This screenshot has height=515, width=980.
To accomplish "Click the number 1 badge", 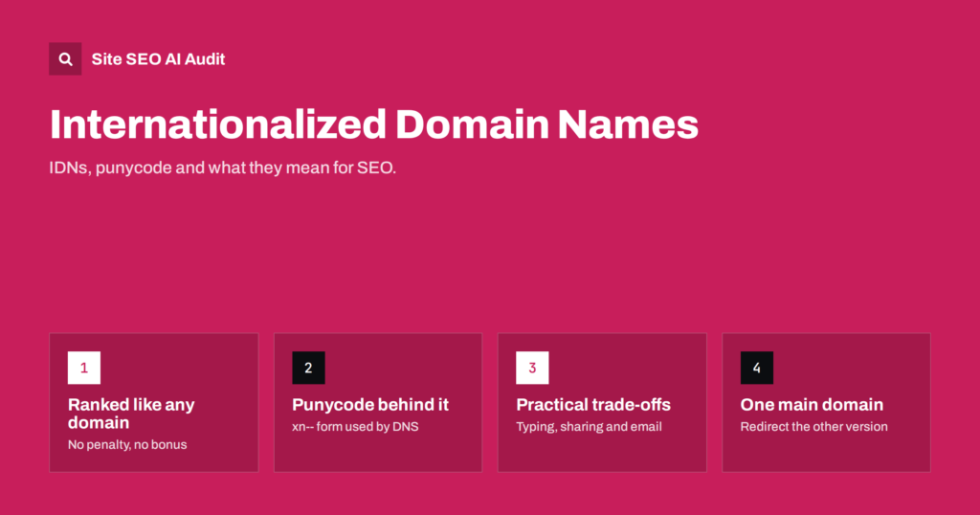I will 84,368.
